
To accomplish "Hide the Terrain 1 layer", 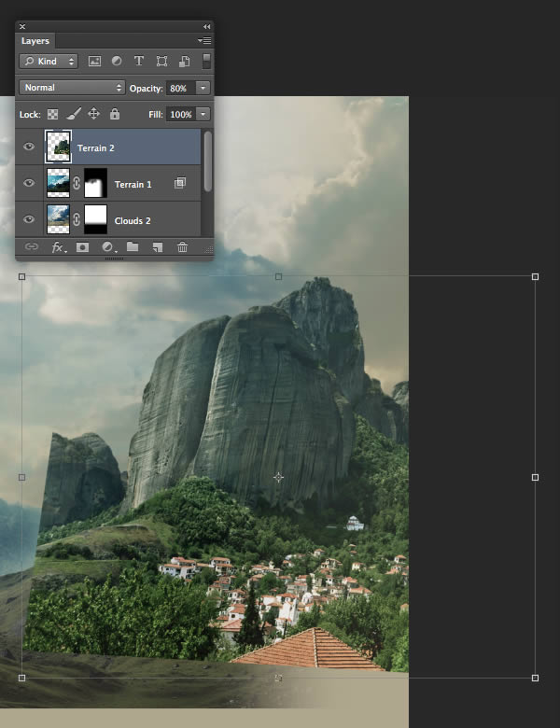I will point(29,183).
